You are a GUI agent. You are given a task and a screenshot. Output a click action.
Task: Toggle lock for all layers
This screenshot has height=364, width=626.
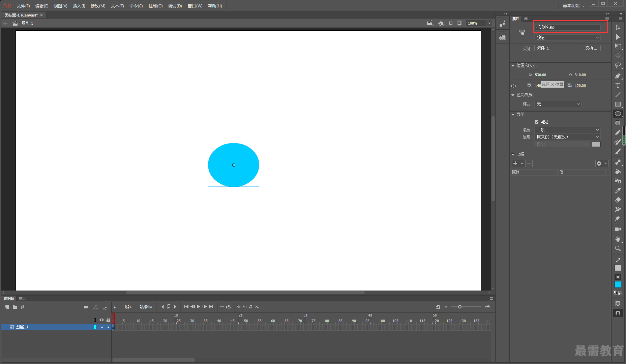coord(108,320)
